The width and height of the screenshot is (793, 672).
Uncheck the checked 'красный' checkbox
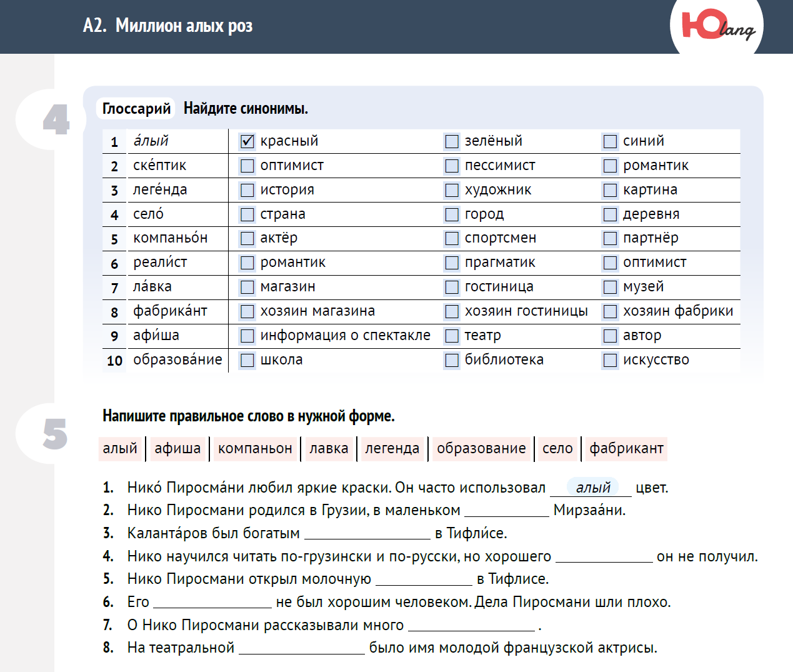247,141
